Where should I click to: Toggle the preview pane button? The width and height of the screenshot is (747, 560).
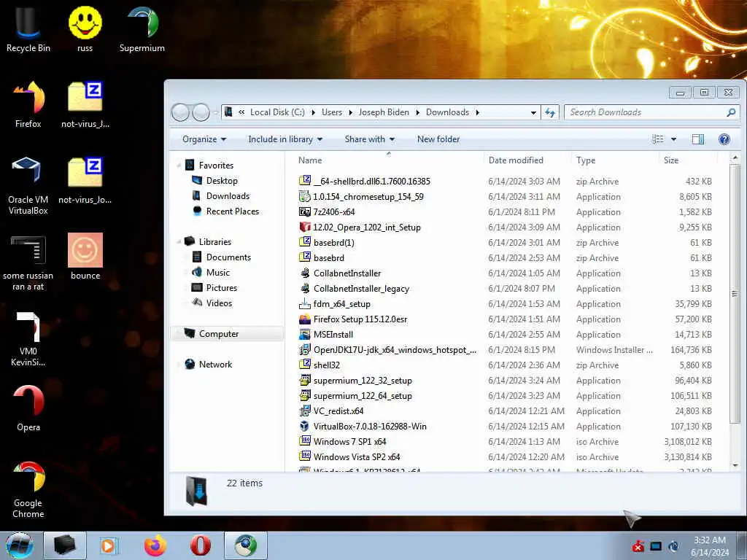point(698,139)
